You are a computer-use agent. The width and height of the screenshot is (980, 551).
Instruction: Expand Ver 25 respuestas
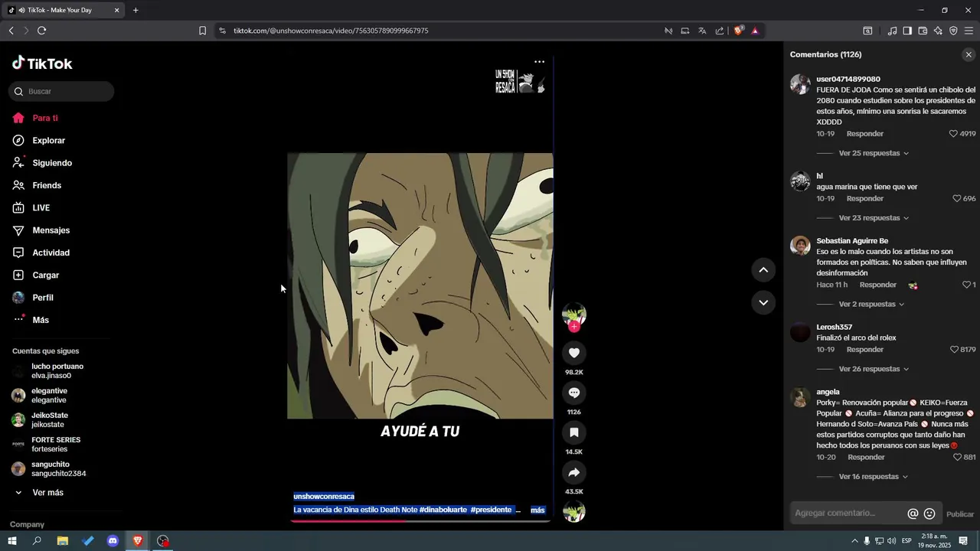click(874, 153)
